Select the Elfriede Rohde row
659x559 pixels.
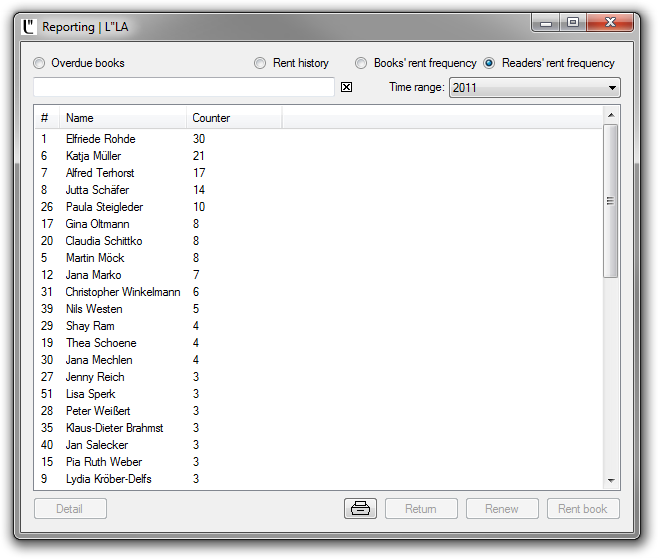point(100,139)
